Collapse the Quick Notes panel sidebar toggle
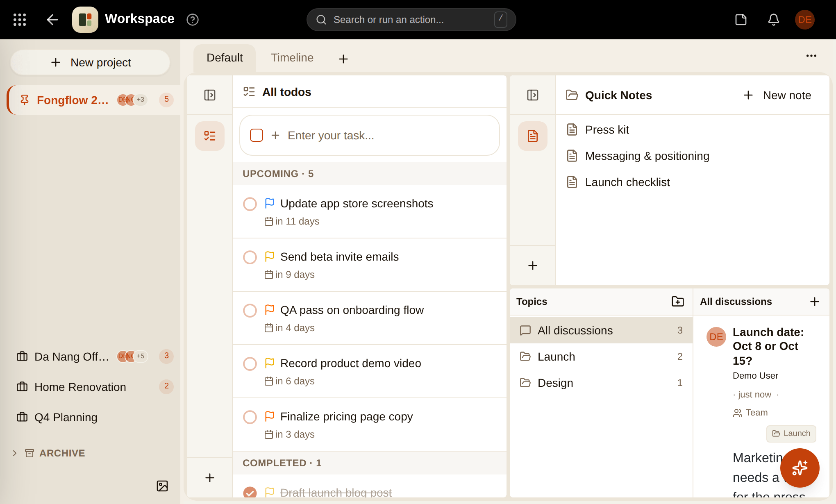Viewport: 836px width, 504px height. click(x=533, y=95)
